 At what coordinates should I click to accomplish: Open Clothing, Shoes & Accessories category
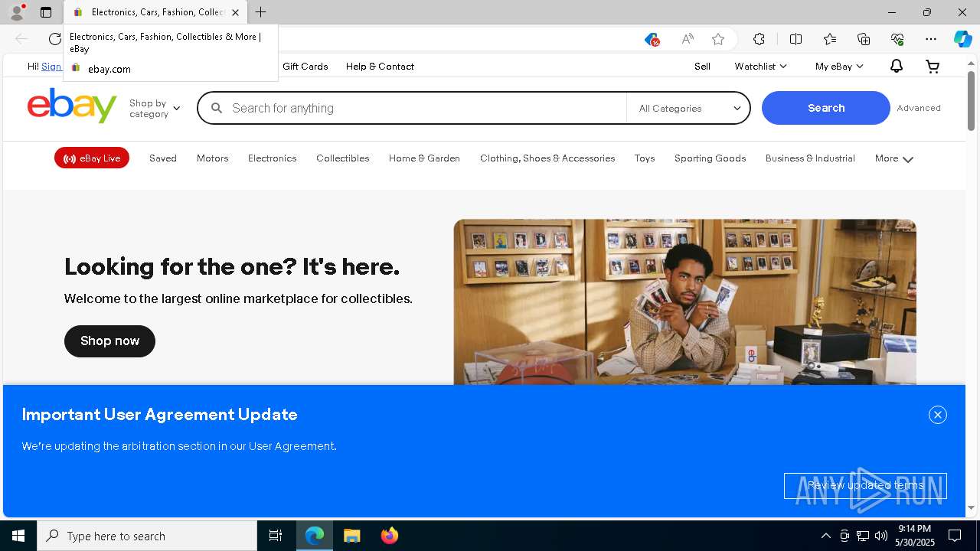pos(547,158)
